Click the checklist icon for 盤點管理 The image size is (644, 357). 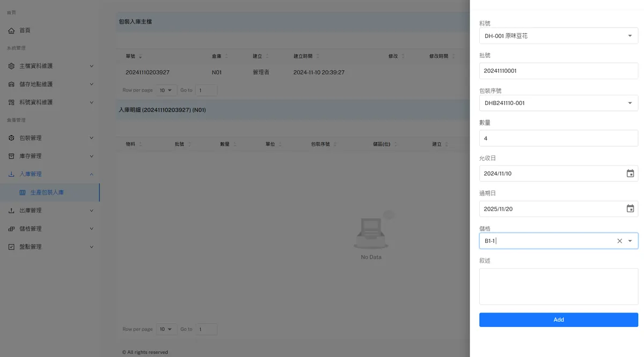click(12, 247)
